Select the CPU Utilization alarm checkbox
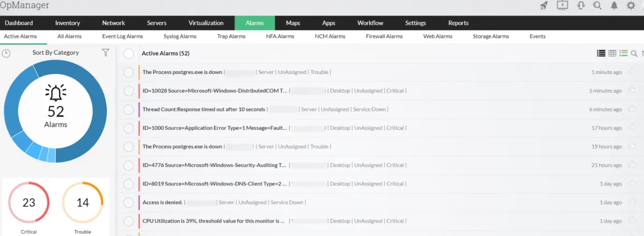Image resolution: width=644 pixels, height=236 pixels. pyautogui.click(x=128, y=221)
